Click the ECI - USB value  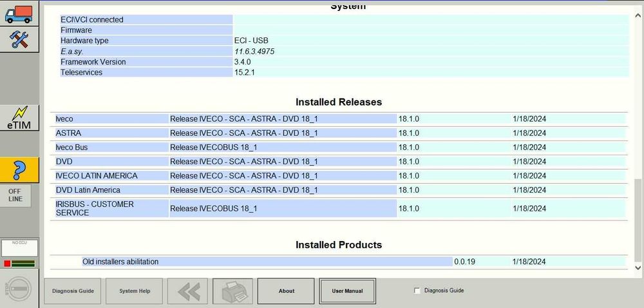(x=251, y=41)
